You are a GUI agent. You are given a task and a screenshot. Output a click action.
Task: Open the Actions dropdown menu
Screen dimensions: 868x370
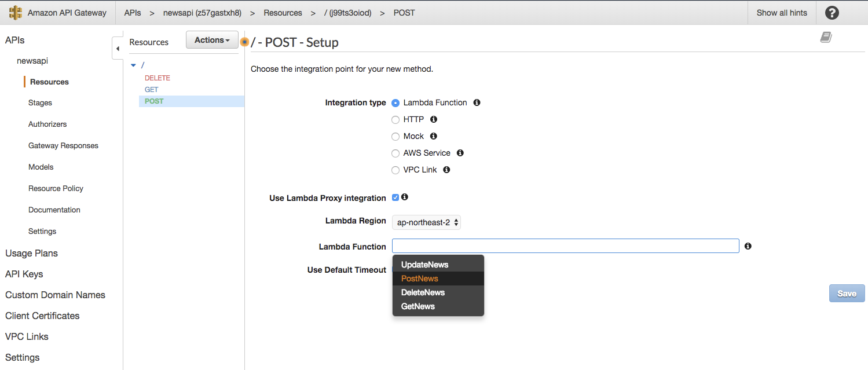point(212,40)
